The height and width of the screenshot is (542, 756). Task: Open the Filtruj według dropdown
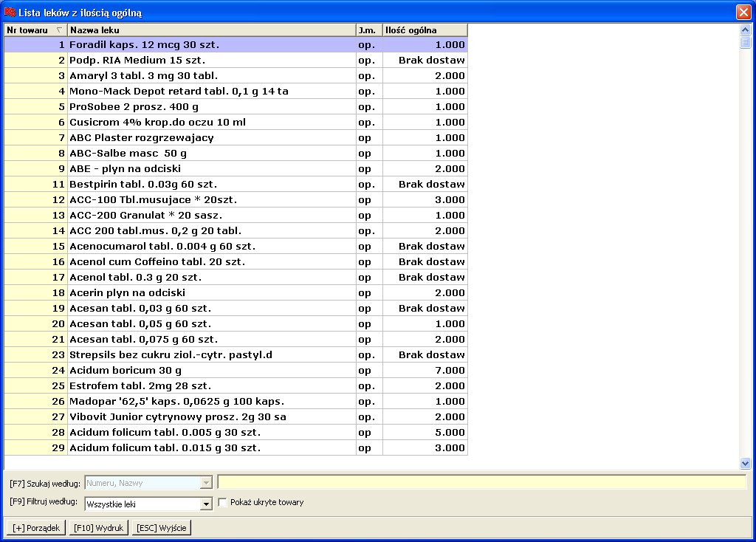point(206,504)
